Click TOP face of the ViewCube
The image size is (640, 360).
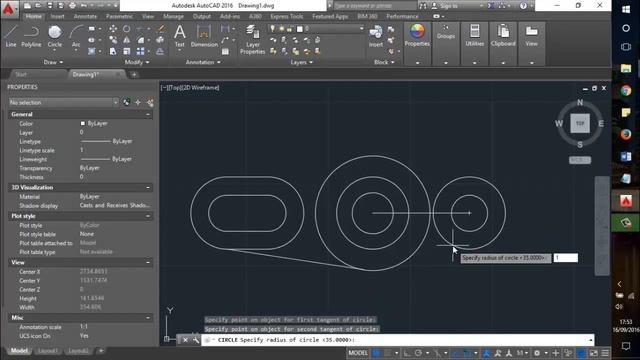pyautogui.click(x=580, y=123)
